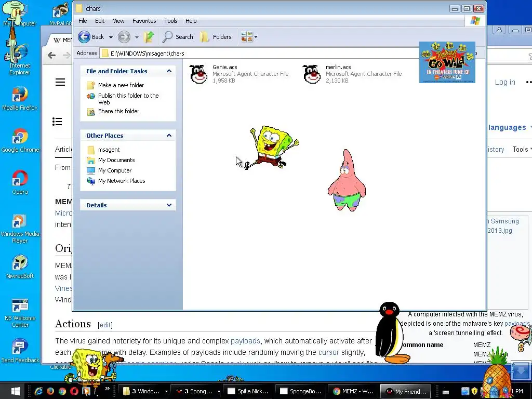Expand quick launch overflow chevron
Screen dimensions: 532x399
coord(107,389)
